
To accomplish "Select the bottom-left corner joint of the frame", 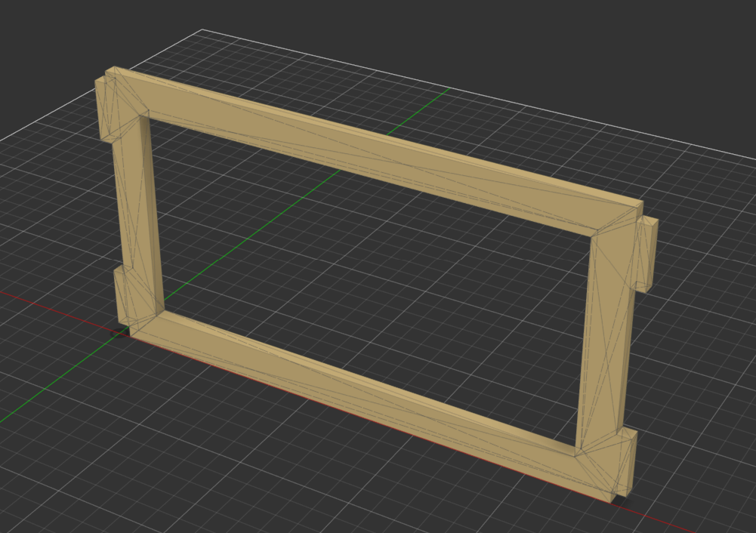I will click(143, 321).
